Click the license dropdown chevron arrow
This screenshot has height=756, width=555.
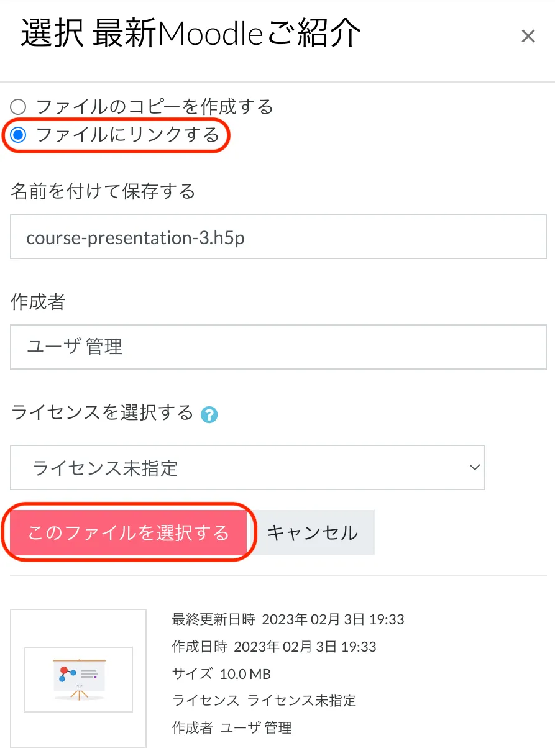pyautogui.click(x=474, y=467)
